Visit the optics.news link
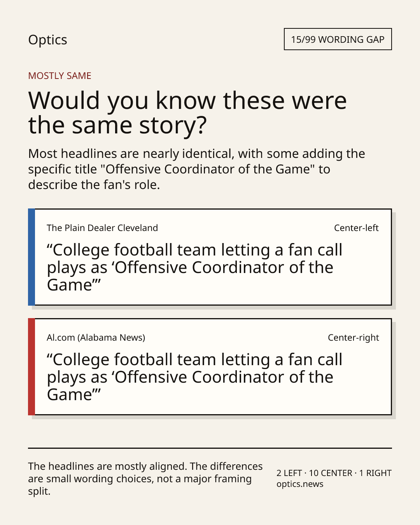420x525 pixels. [300, 484]
